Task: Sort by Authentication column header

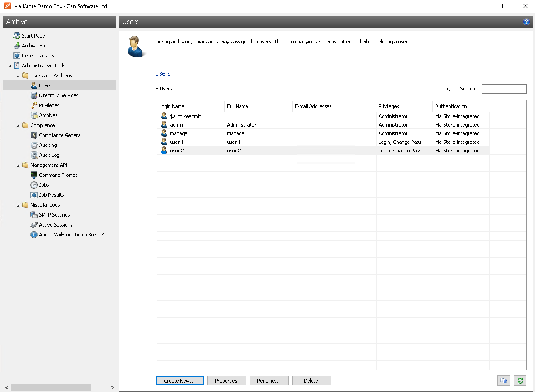Action: coord(461,106)
